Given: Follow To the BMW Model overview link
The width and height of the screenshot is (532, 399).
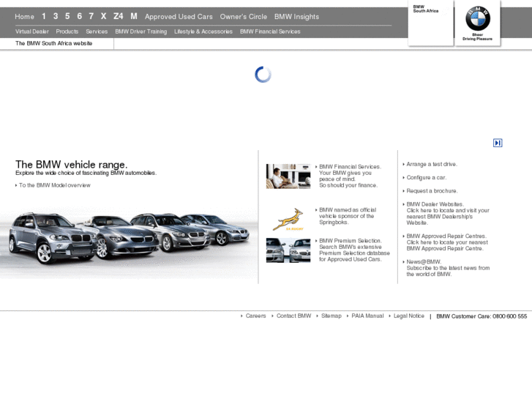Looking at the screenshot, I should coord(55,185).
